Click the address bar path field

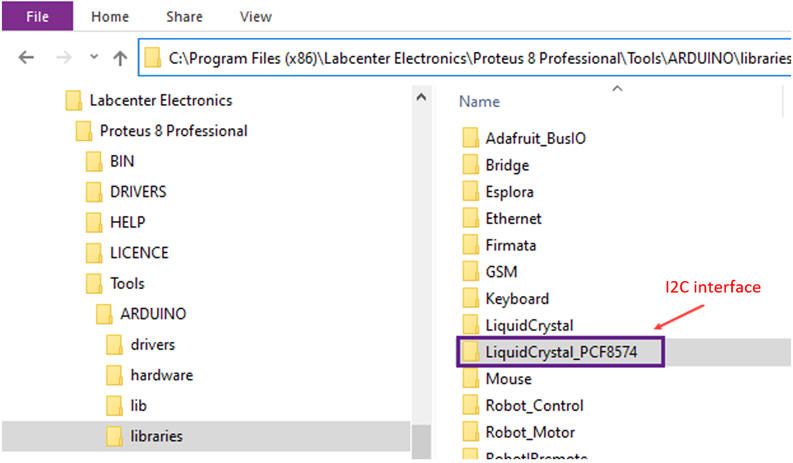point(470,58)
